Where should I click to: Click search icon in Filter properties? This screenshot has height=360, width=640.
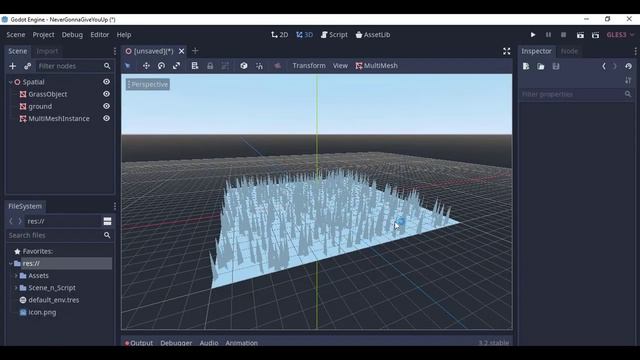(x=628, y=94)
